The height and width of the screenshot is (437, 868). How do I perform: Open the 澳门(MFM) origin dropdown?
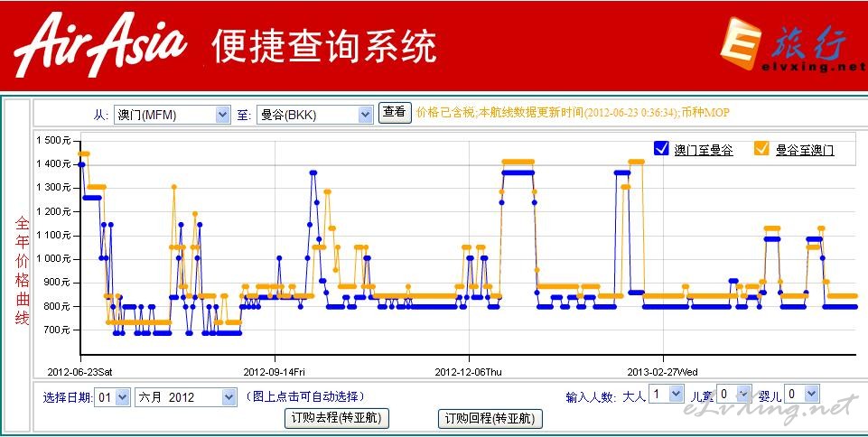point(173,115)
